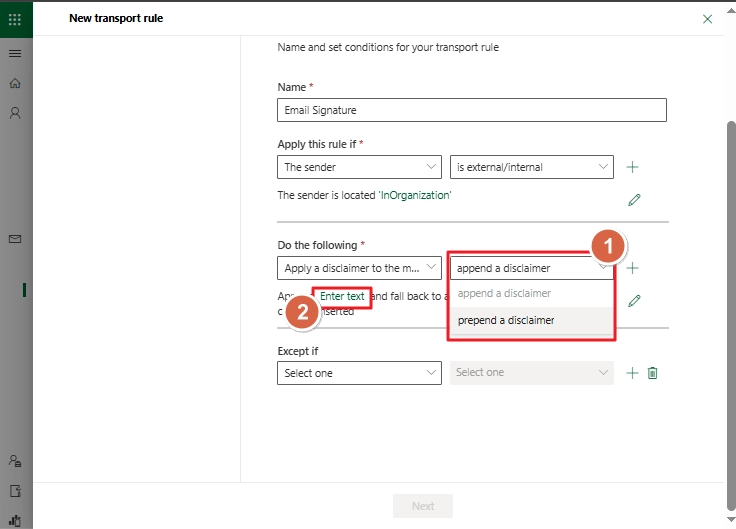Click the 'Enter text' link

pyautogui.click(x=342, y=297)
